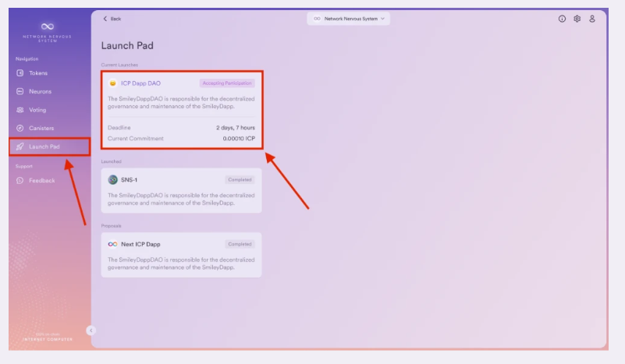The width and height of the screenshot is (625, 364).
Task: Open the Next ICP Dapp proposal card
Action: (x=181, y=255)
